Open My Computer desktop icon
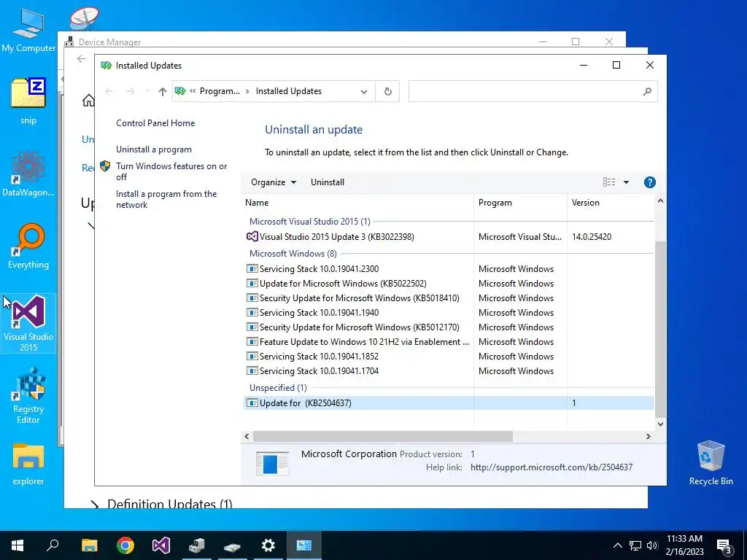This screenshot has height=560, width=747. tap(28, 29)
